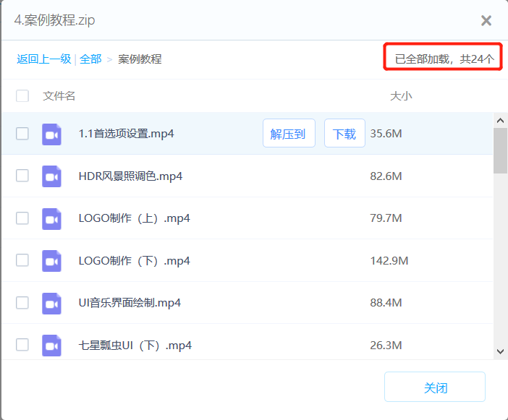Click video icon of UI音乐界面绘制.mp4
The image size is (508, 420).
(51, 303)
